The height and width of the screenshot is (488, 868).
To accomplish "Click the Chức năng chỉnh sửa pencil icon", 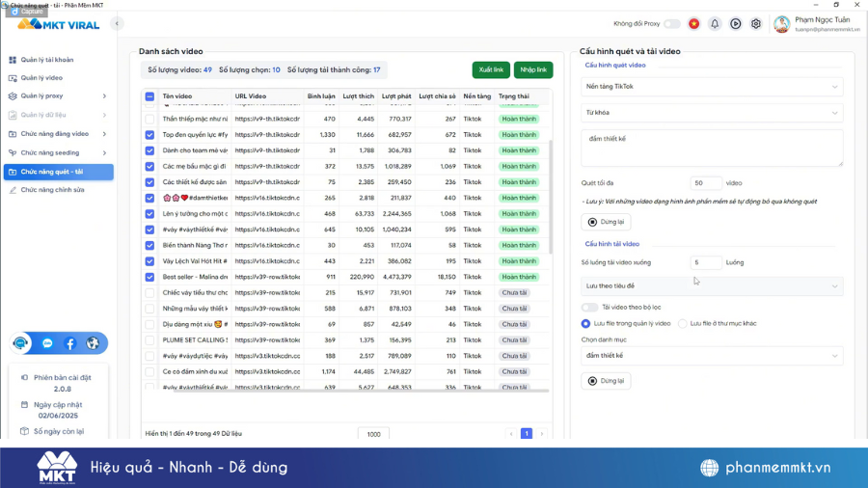I will click(13, 190).
